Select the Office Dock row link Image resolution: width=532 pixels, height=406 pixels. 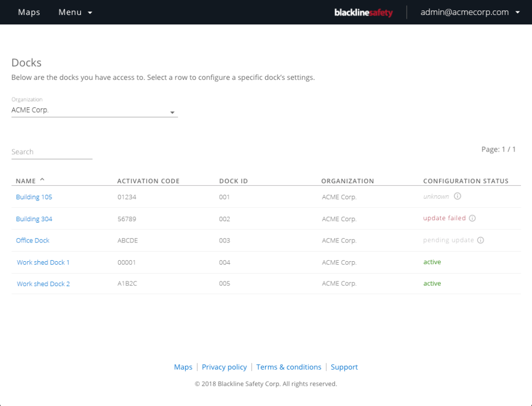[33, 241]
